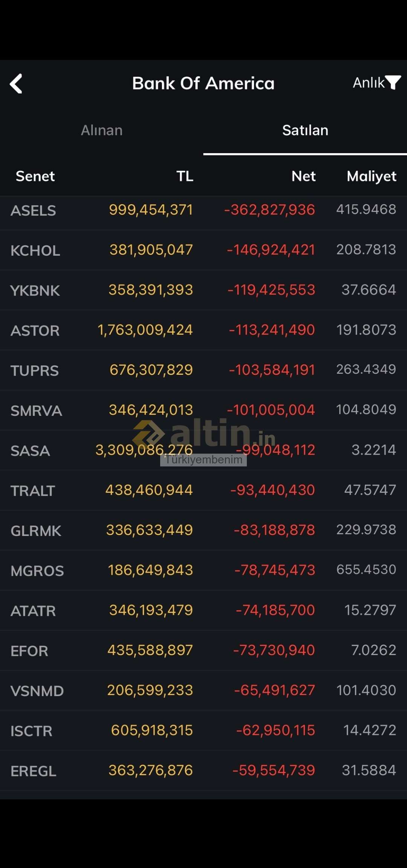Sort by the Maliyet column header
Viewport: 407px width, 868px height.
pos(371,176)
